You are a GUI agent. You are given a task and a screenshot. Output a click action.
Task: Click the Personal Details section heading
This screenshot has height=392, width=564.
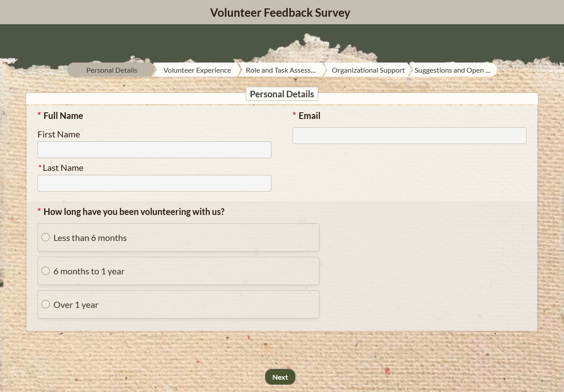[x=282, y=94]
